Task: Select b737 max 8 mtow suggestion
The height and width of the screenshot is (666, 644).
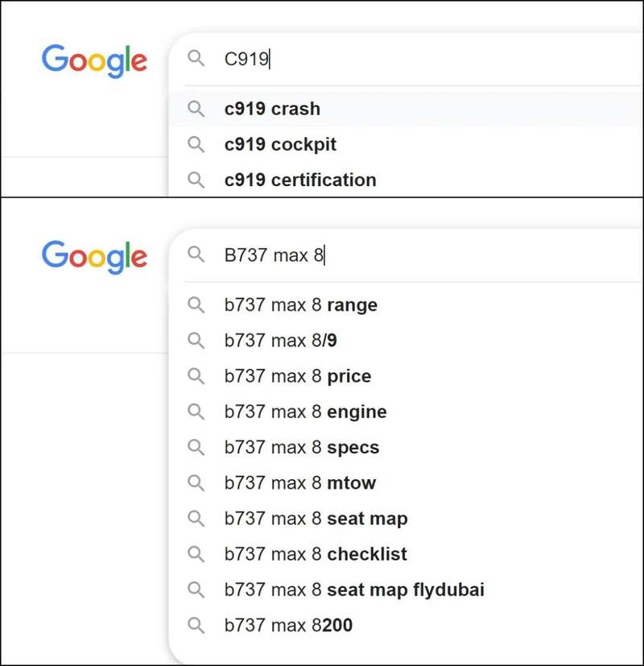Action: (299, 483)
